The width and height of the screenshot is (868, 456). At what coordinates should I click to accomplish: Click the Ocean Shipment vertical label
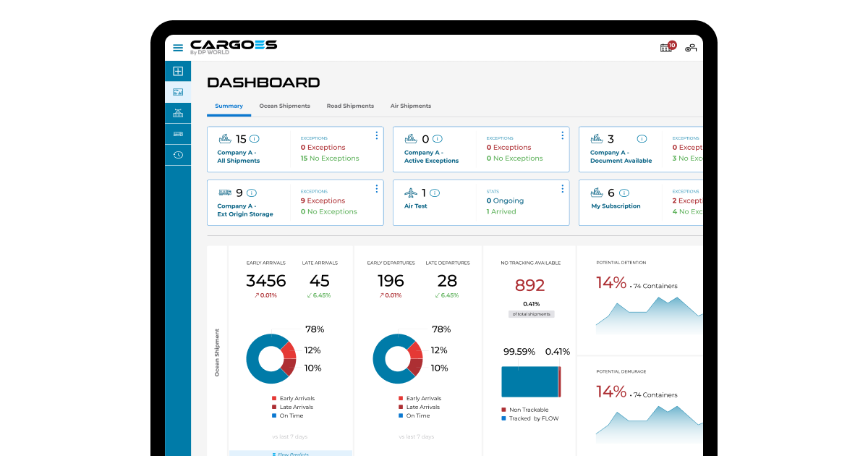coord(217,352)
